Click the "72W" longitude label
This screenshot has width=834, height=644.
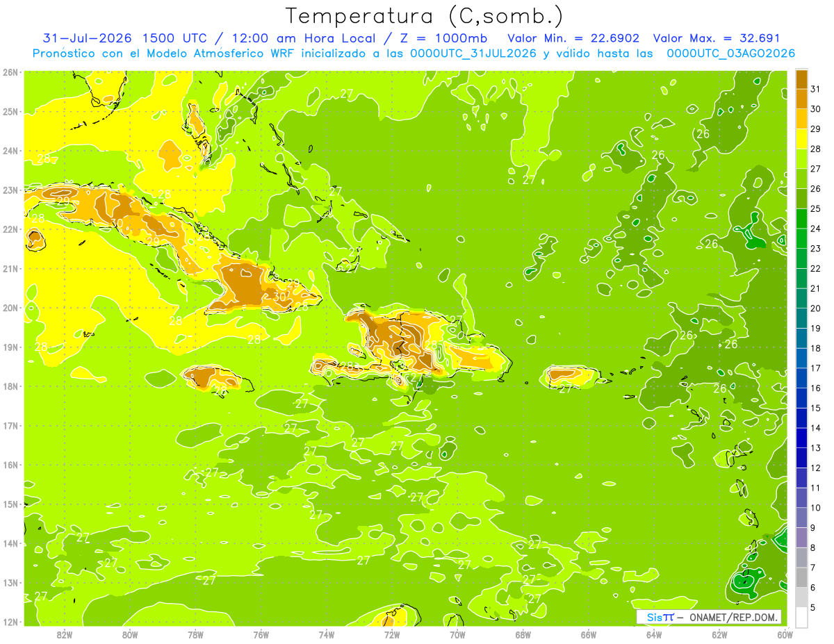(x=392, y=634)
